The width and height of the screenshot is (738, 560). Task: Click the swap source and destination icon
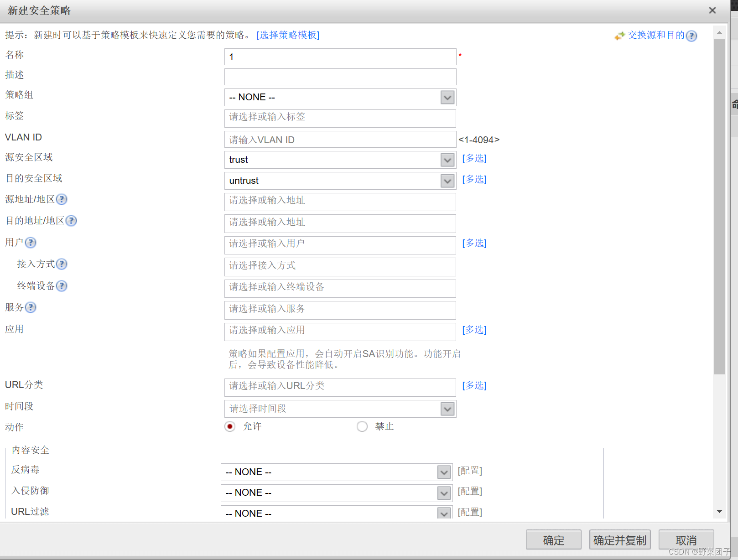coord(619,36)
